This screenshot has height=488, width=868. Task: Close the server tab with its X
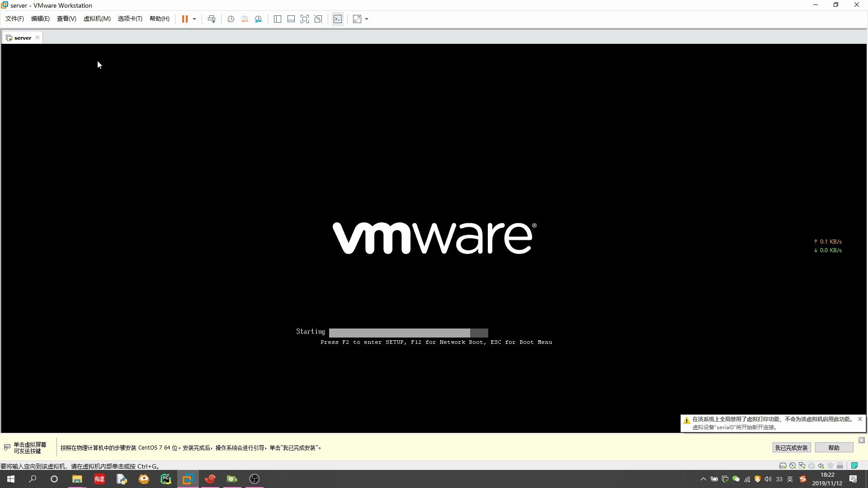(x=38, y=38)
